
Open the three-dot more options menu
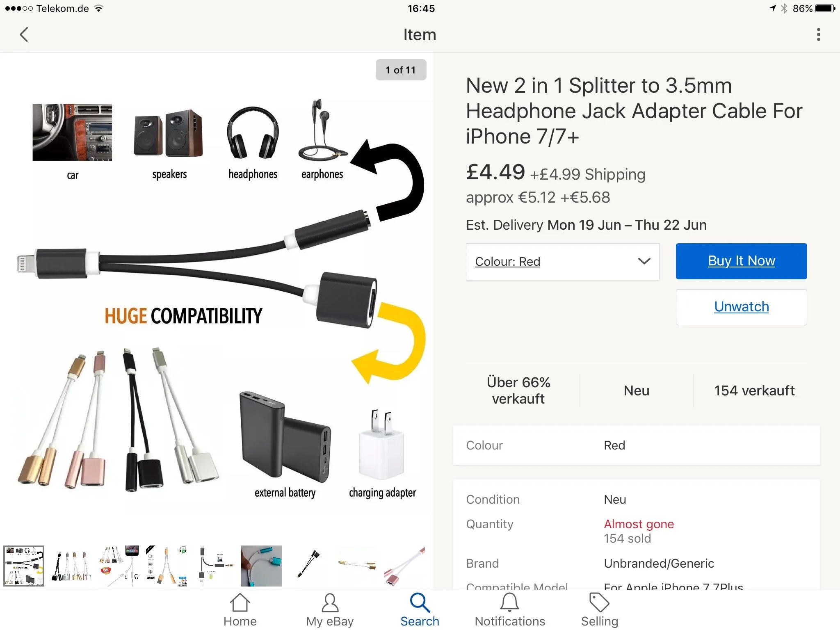click(818, 34)
